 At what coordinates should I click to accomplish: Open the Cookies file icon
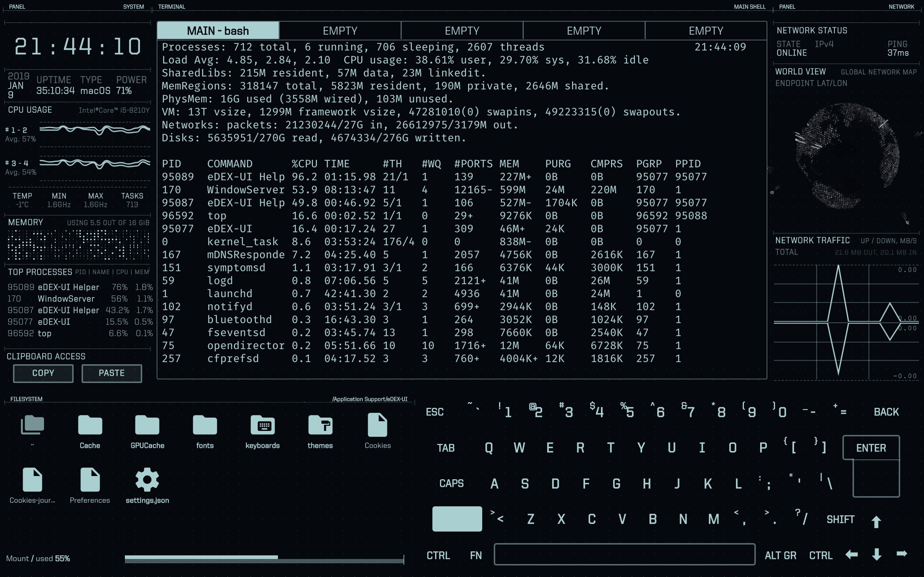377,425
